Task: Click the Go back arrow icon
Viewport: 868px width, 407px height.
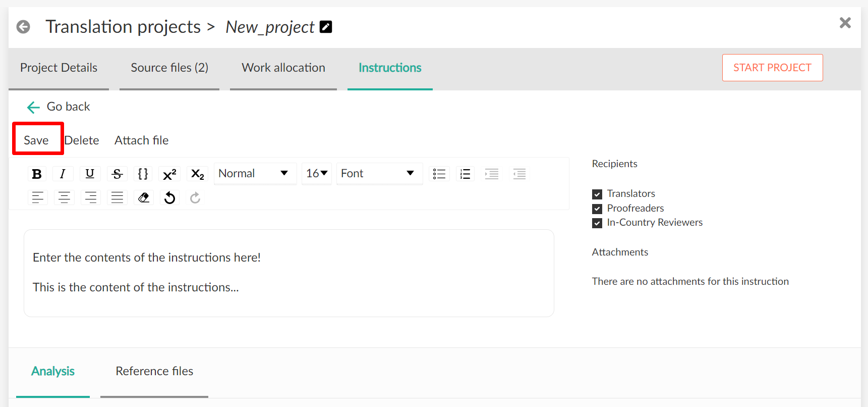Action: coord(33,107)
